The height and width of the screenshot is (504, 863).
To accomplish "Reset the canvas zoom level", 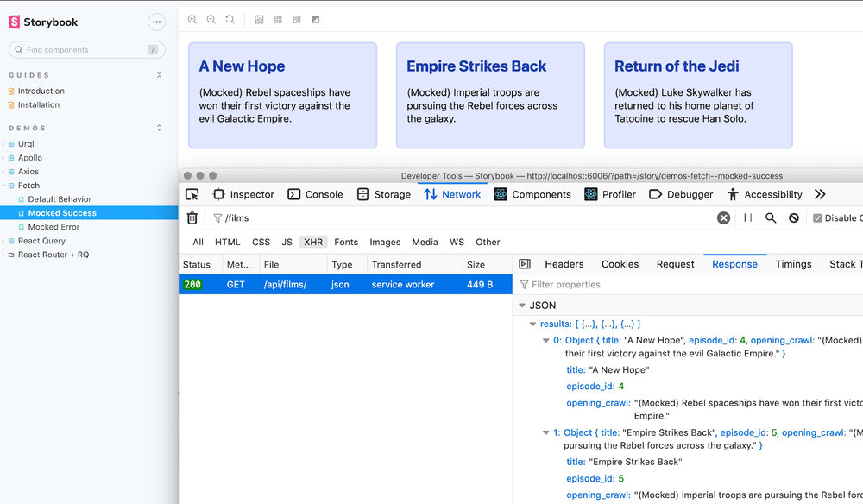I will (x=230, y=19).
